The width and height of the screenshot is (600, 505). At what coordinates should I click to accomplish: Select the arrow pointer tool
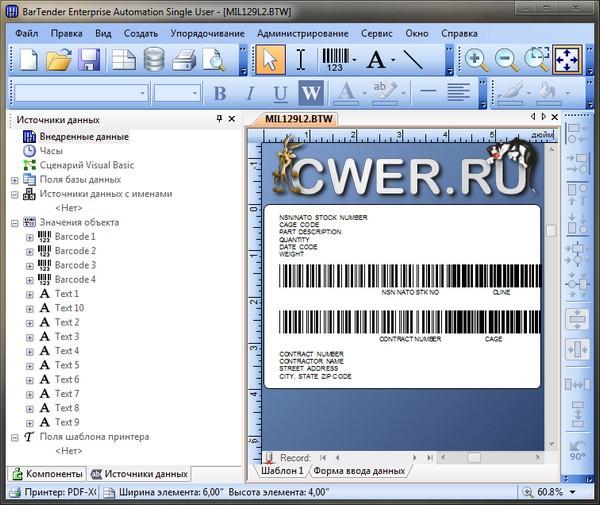[x=271, y=60]
